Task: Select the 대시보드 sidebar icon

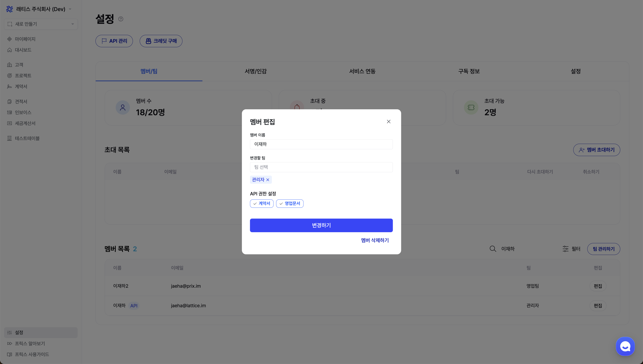Action: 10,50
